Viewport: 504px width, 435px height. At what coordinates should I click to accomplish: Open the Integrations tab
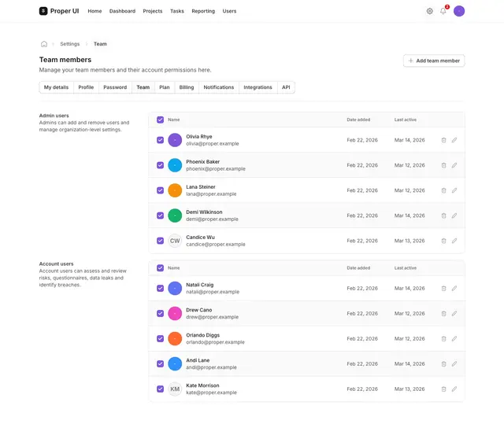point(258,87)
